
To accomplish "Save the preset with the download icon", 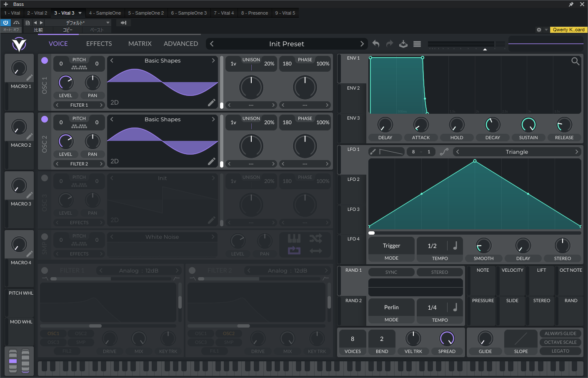I will pyautogui.click(x=403, y=44).
